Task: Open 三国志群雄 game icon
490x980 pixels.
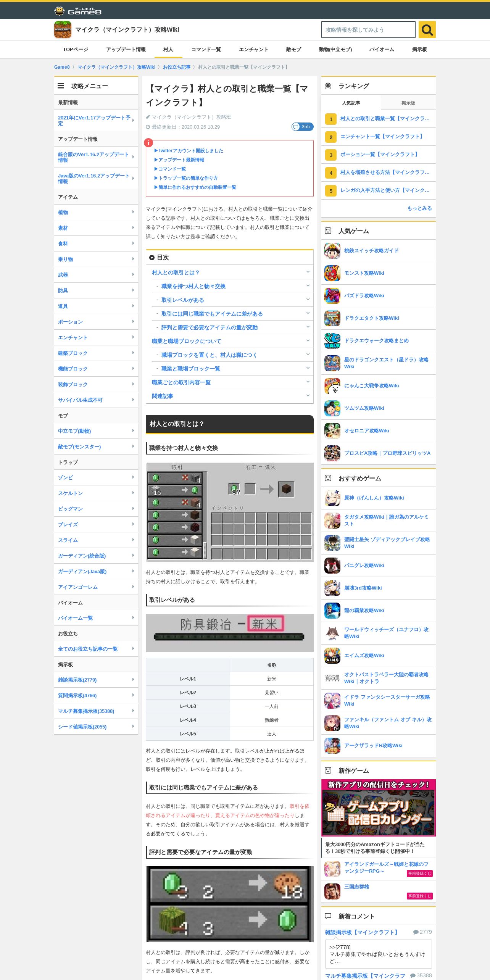Action: click(332, 891)
